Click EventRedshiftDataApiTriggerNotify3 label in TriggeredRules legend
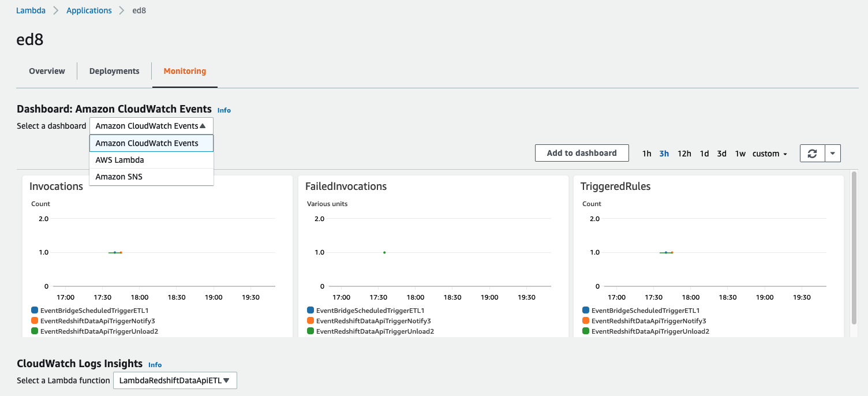 (x=649, y=321)
